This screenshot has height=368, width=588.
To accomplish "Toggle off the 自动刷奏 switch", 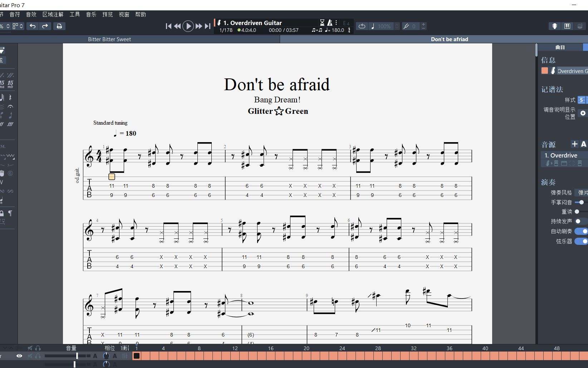I will pos(581,231).
